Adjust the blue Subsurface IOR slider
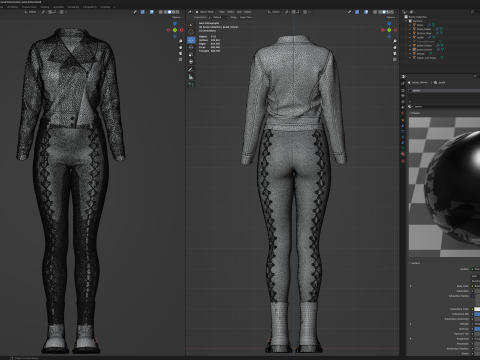 [477, 314]
